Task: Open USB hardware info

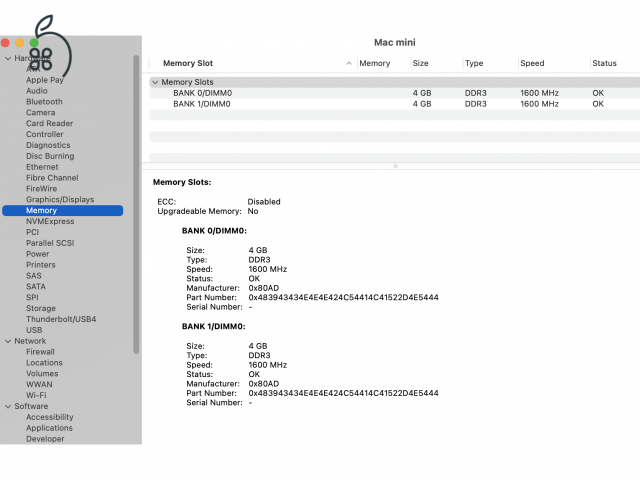Action: 34,330
